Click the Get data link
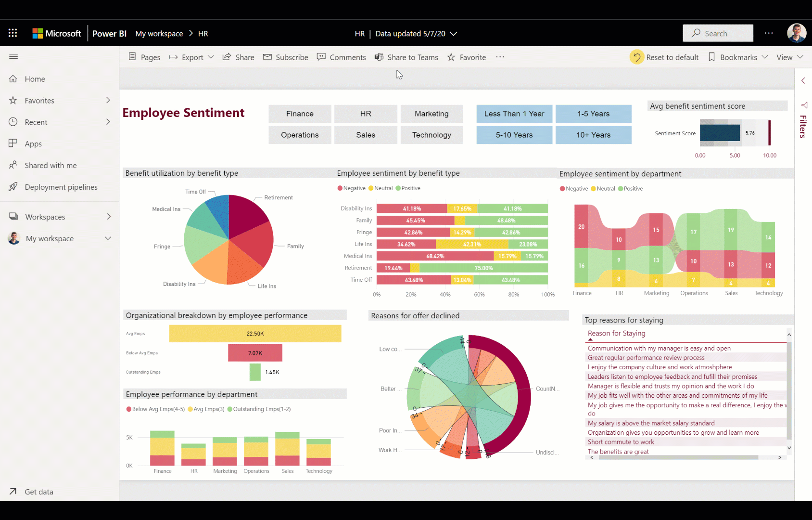812x520 pixels. pyautogui.click(x=38, y=492)
